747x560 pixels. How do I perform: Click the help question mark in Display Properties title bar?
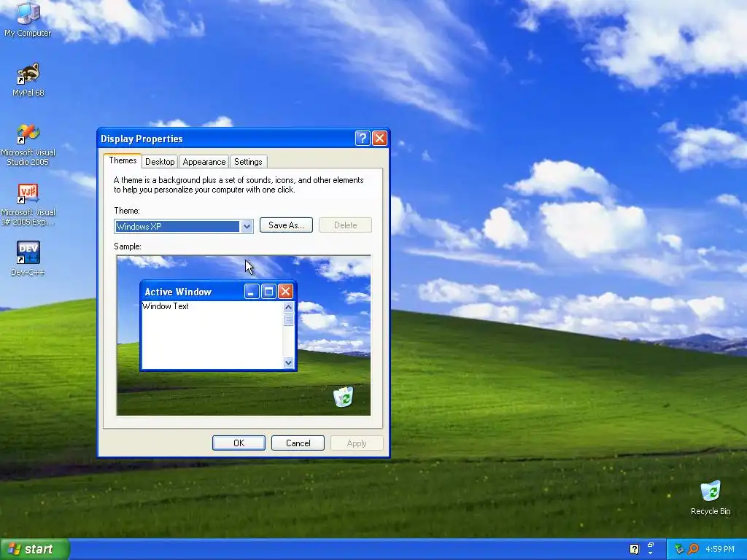[x=363, y=139]
